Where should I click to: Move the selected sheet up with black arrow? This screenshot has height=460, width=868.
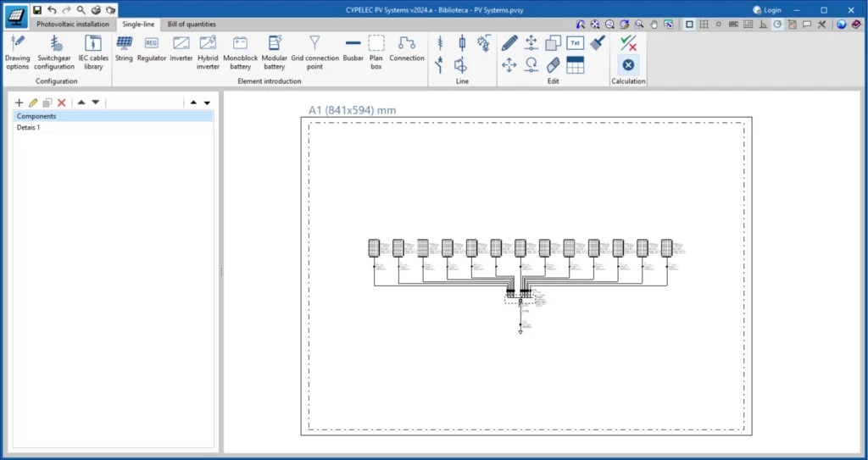pos(193,103)
